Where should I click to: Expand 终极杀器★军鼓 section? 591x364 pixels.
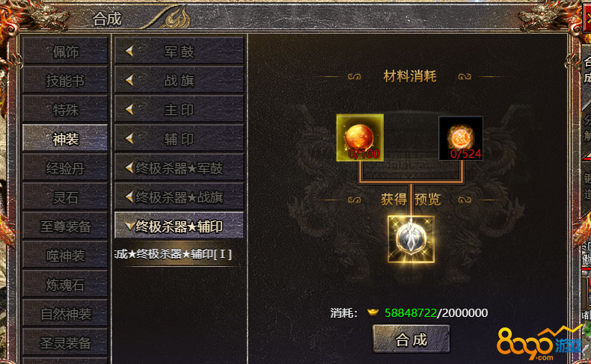click(x=179, y=167)
